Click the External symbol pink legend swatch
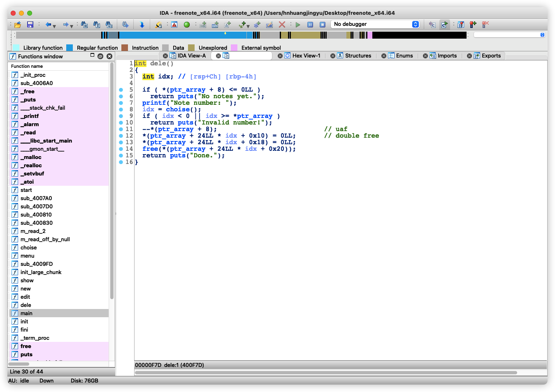 [234, 48]
